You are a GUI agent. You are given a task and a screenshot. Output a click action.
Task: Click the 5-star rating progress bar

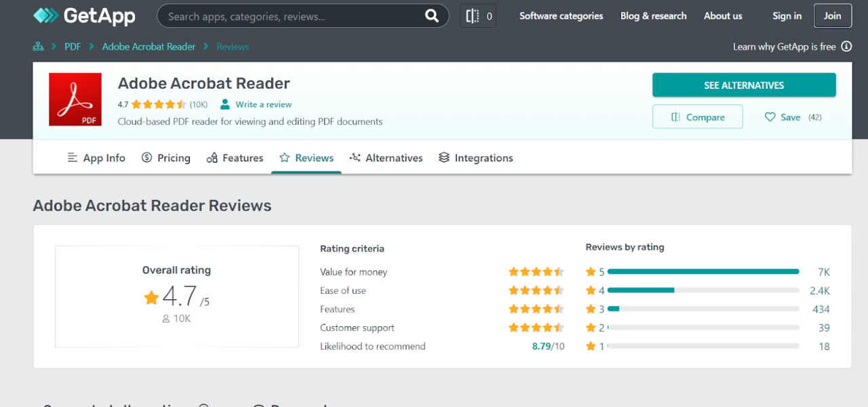pyautogui.click(x=703, y=271)
